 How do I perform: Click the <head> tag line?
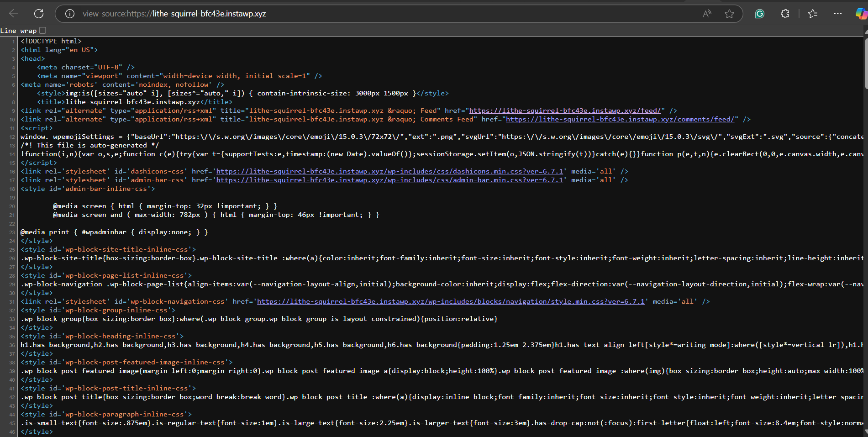click(x=33, y=58)
